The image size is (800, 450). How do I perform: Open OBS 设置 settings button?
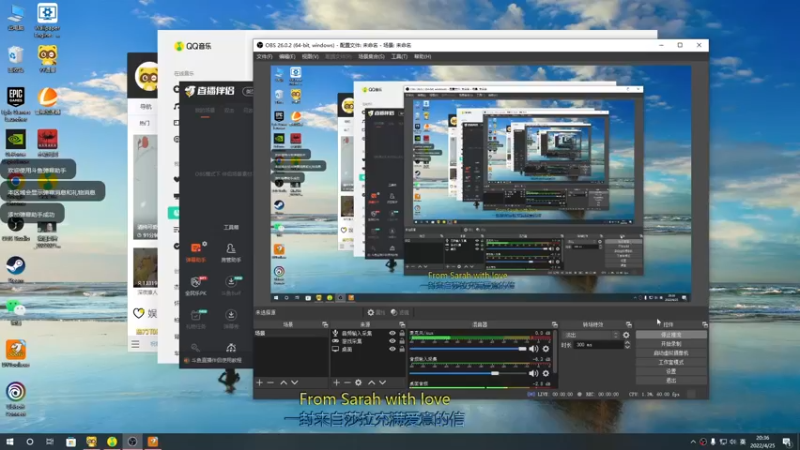click(671, 371)
